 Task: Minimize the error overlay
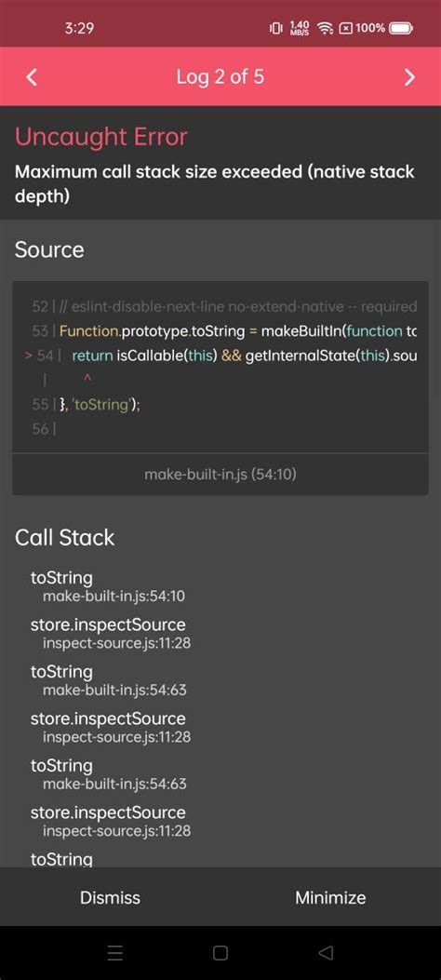pyautogui.click(x=330, y=897)
